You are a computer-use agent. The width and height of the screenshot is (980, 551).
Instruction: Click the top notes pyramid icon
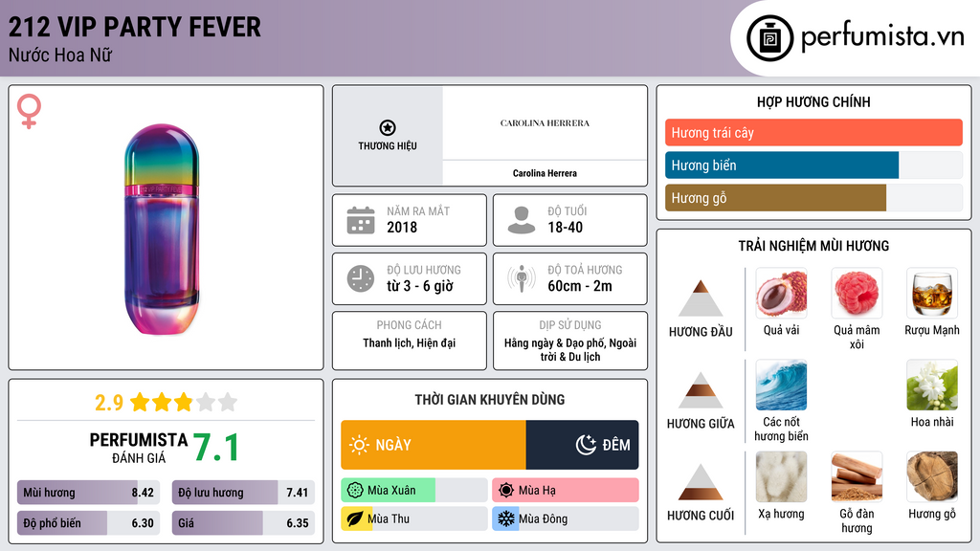coord(701,298)
